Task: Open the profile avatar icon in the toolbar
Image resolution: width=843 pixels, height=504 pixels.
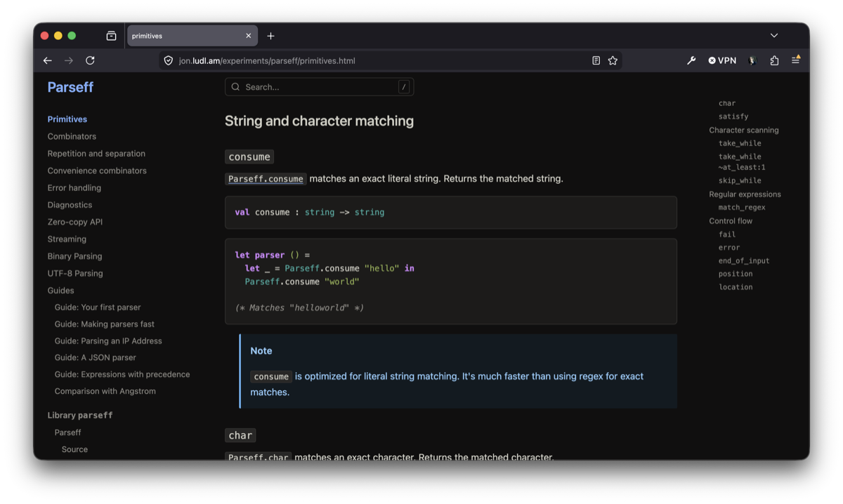Action: click(x=751, y=60)
